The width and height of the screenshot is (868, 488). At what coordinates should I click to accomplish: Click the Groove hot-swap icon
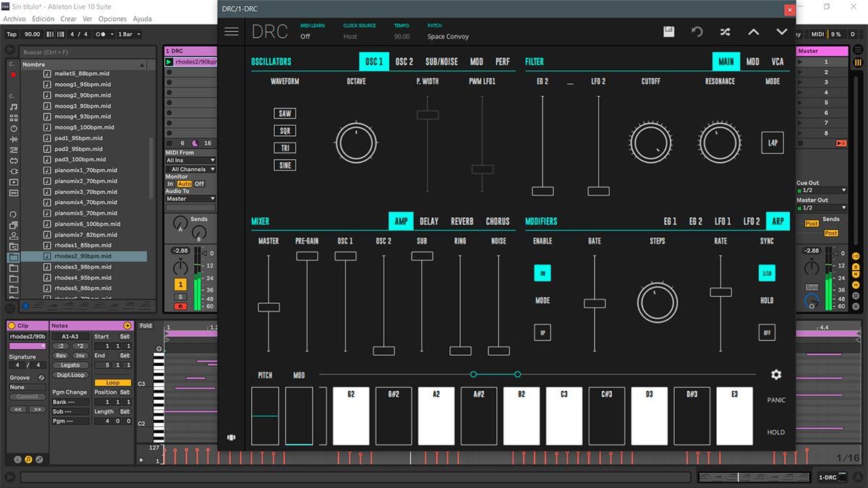click(x=41, y=377)
